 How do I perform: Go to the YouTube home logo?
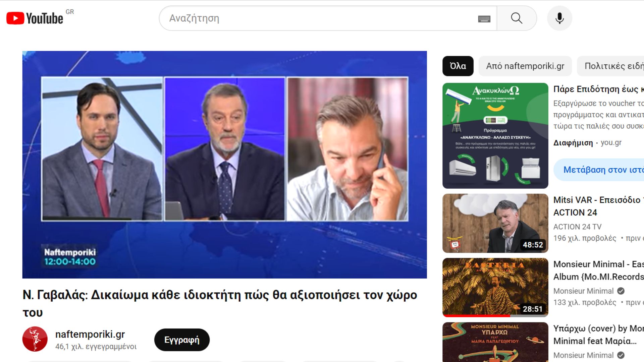point(35,18)
